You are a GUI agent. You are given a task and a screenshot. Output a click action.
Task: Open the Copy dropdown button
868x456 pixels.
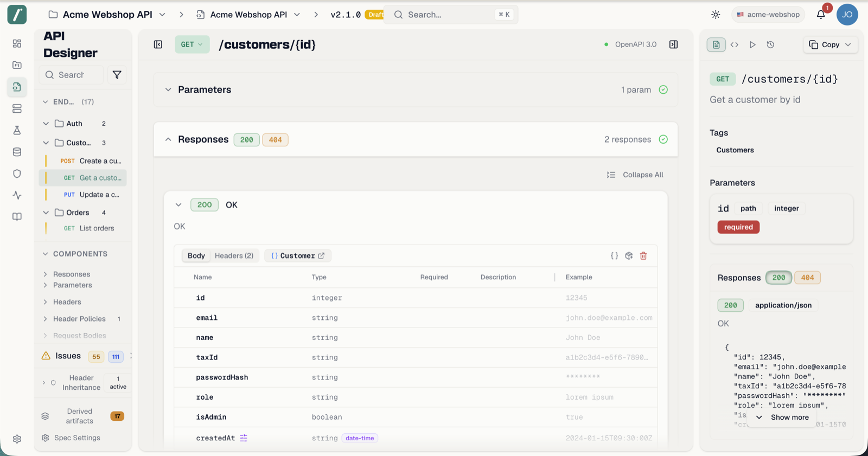830,44
